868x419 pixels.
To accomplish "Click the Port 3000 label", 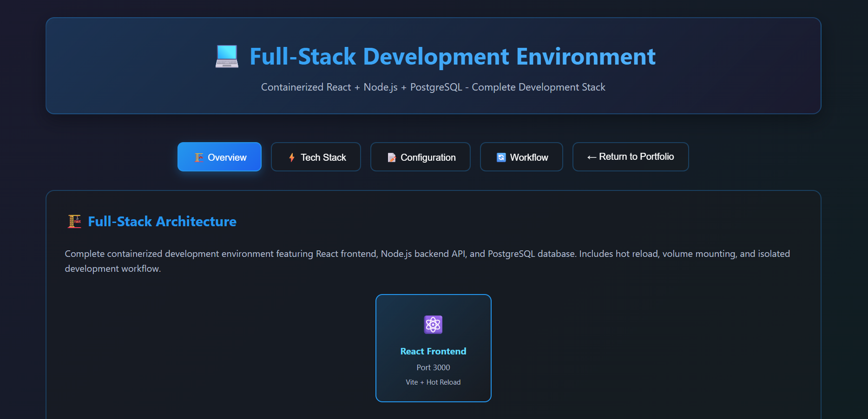I will click(x=433, y=367).
